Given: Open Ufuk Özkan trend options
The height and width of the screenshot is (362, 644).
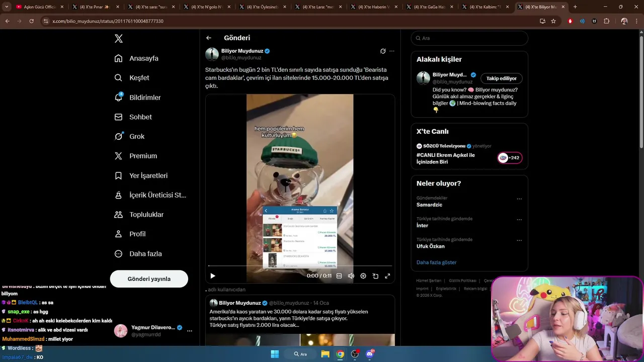Looking at the screenshot, I should coord(519,240).
